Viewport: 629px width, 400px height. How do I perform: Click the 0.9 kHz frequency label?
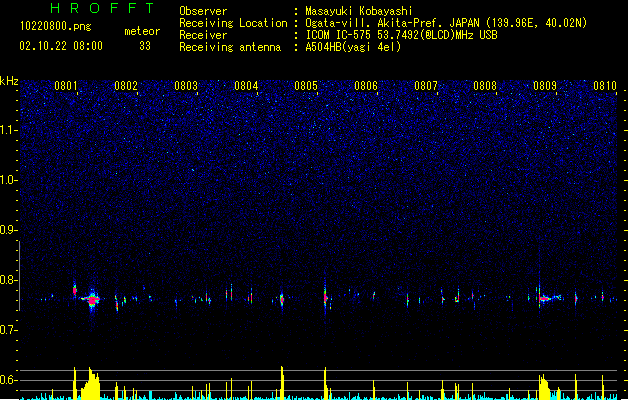pos(8,230)
